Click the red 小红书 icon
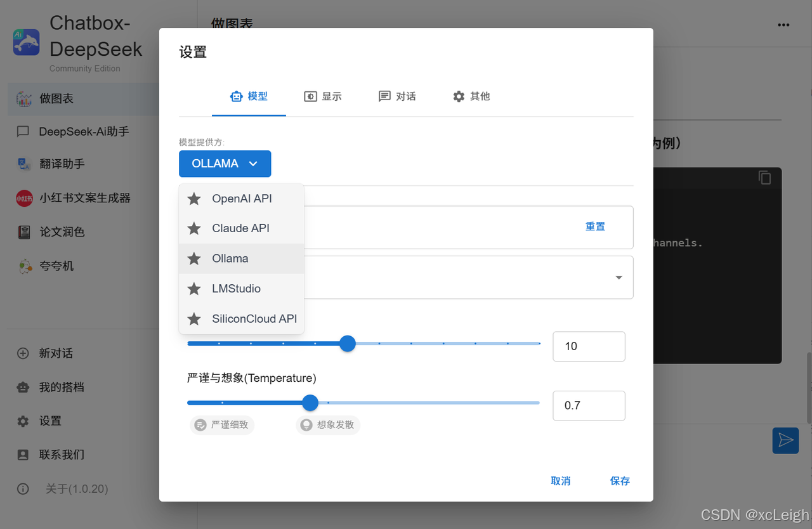This screenshot has width=812, height=529. pos(24,198)
